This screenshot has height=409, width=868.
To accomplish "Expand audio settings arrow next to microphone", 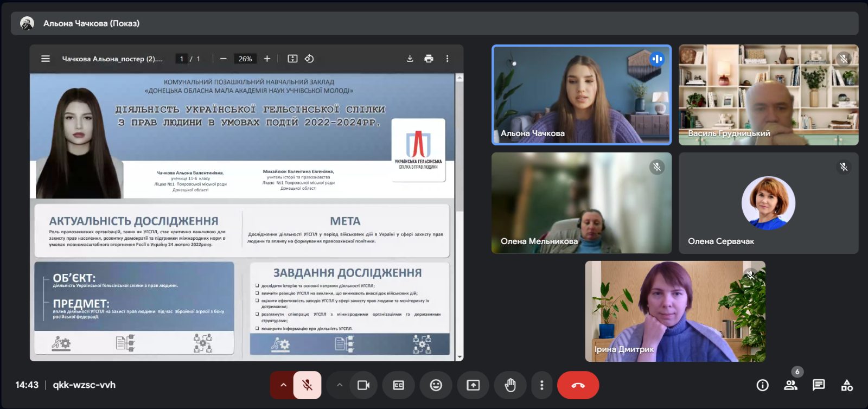I will [283, 385].
